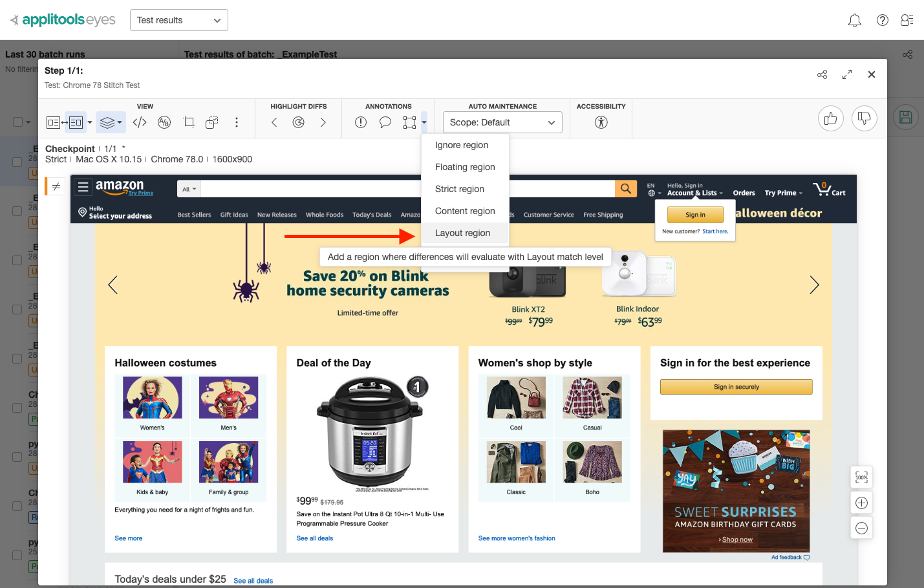The width and height of the screenshot is (924, 588).
Task: Click the duplicate regions icon
Action: [x=212, y=122]
